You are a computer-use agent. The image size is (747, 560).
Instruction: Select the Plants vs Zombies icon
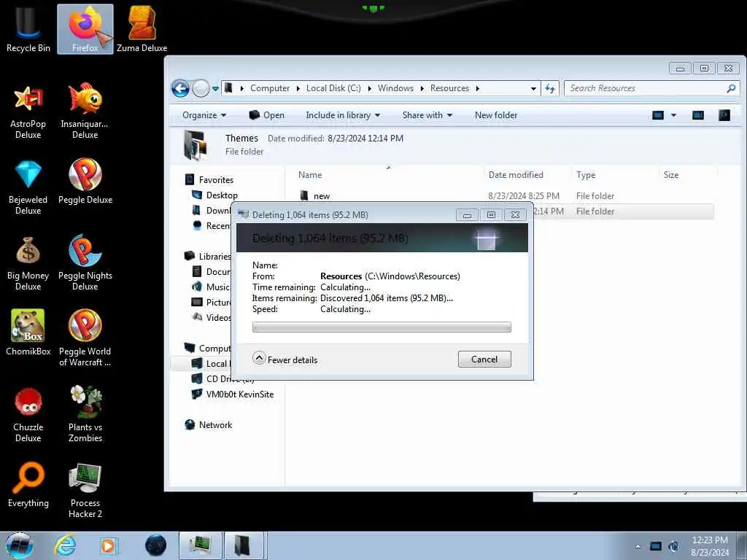[x=85, y=414]
